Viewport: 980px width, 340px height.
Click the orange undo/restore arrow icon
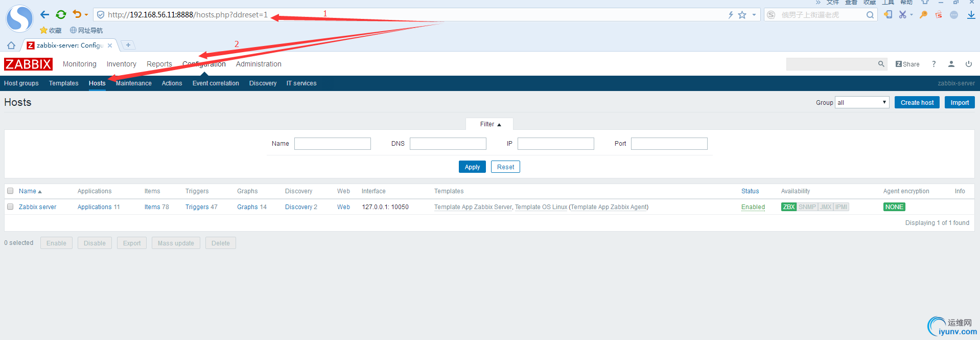(77, 14)
